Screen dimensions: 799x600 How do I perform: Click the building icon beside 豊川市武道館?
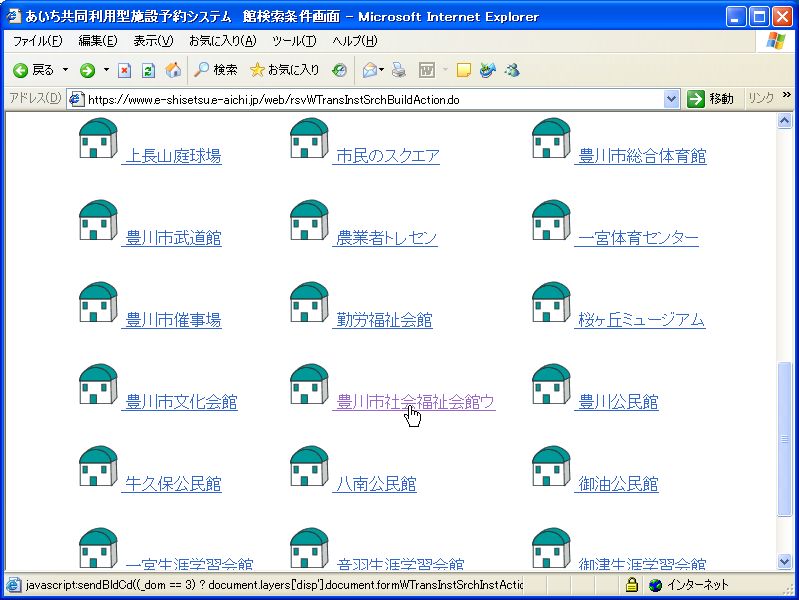pos(98,221)
